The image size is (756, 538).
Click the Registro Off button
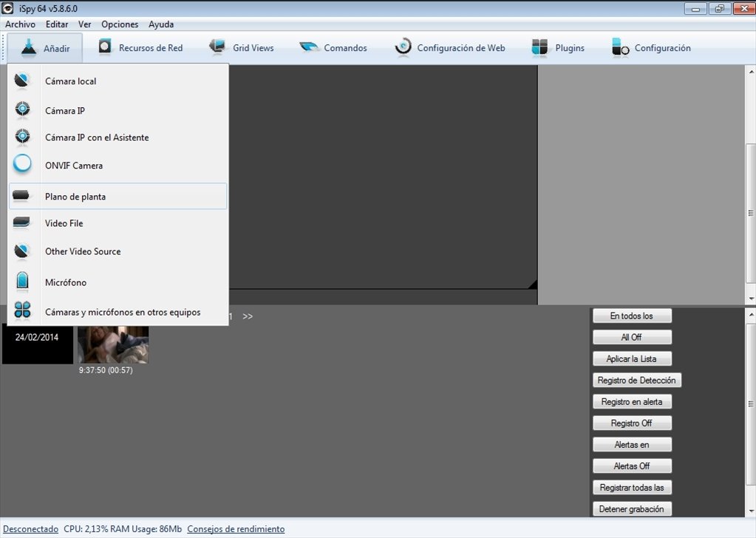(x=632, y=423)
